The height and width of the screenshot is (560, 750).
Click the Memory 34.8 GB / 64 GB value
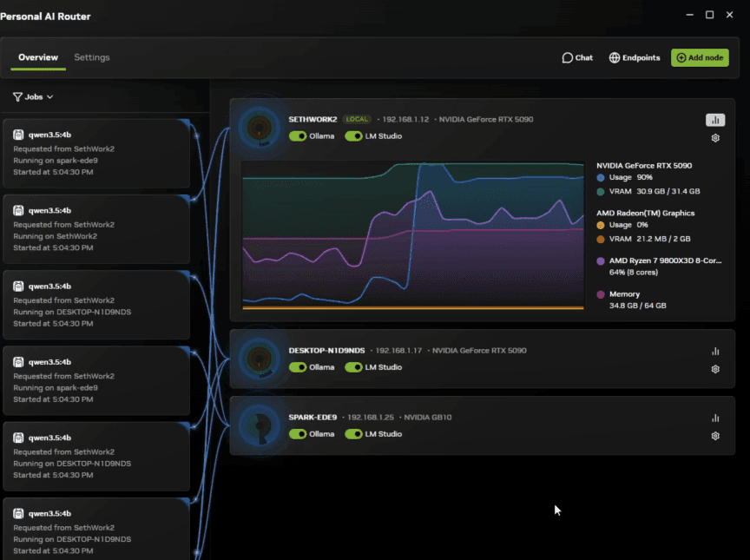pyautogui.click(x=638, y=306)
